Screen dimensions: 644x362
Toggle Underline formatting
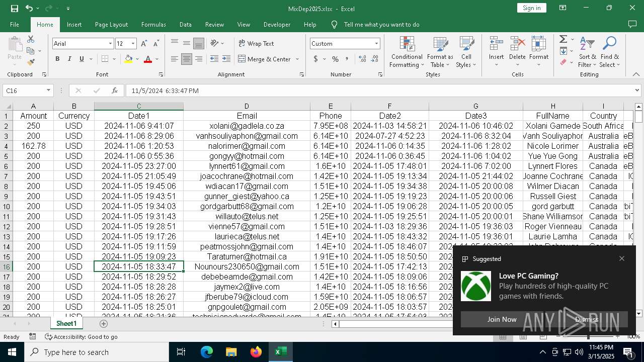(82, 59)
